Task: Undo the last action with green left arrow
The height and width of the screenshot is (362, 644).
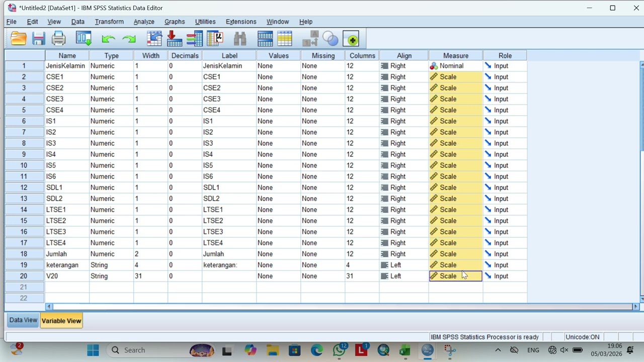Action: [x=108, y=39]
